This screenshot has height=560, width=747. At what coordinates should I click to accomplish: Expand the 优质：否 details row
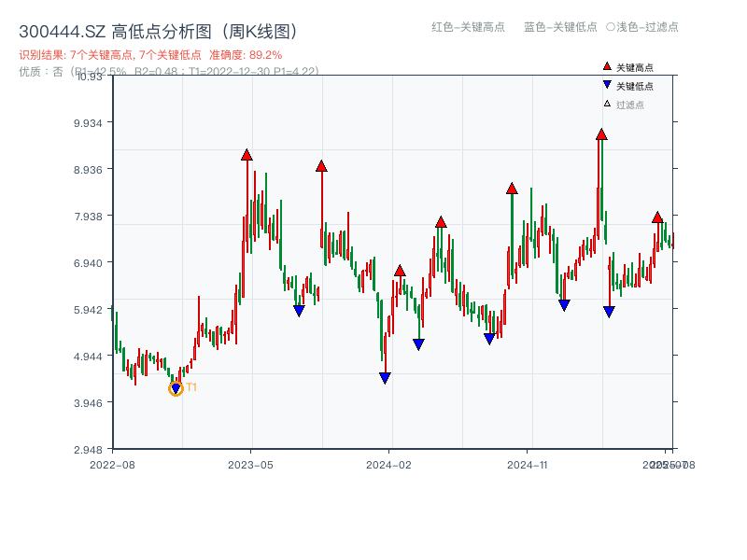tap(42, 70)
